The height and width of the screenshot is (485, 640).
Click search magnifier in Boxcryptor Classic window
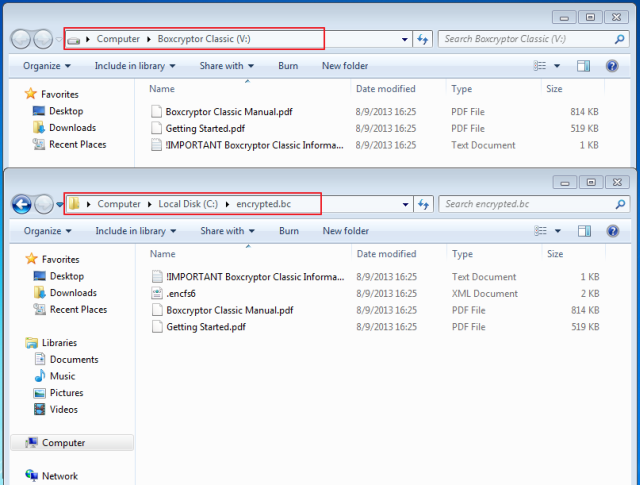click(x=619, y=39)
